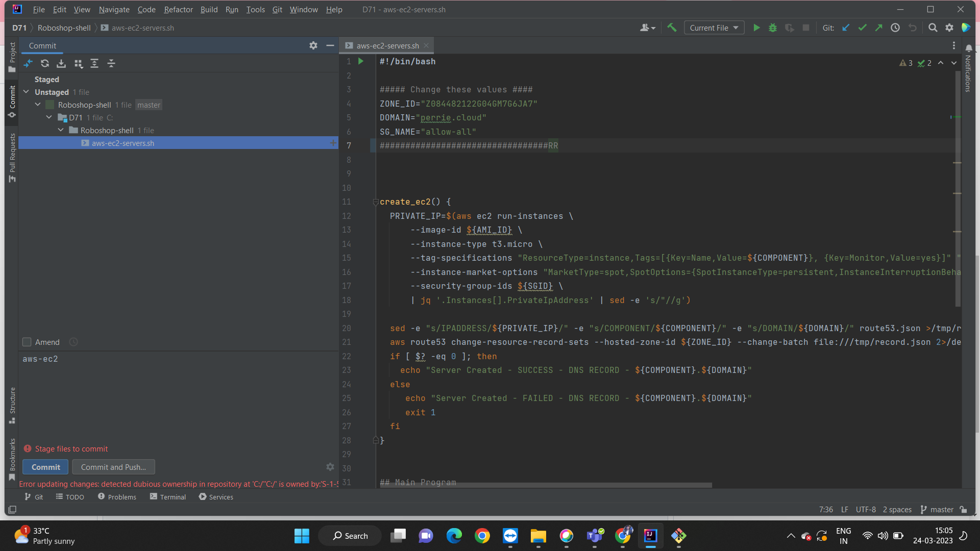Collapse the Unstaged changes node
Screen dimensions: 980x551
point(26,92)
